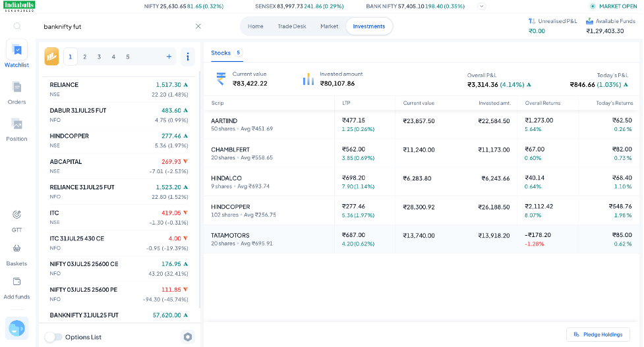Open the HINDCOPPER holding in the stocks table
644x347 pixels.
421,211
